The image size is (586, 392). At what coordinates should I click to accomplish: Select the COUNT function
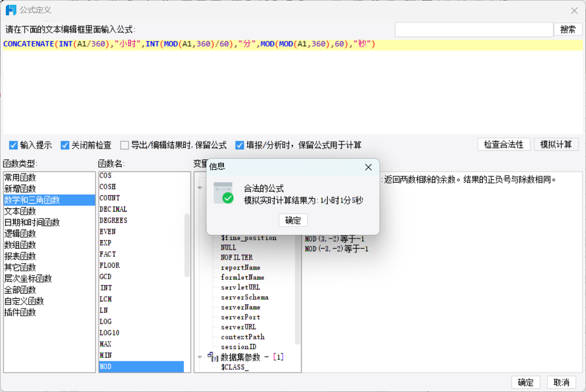coord(142,198)
